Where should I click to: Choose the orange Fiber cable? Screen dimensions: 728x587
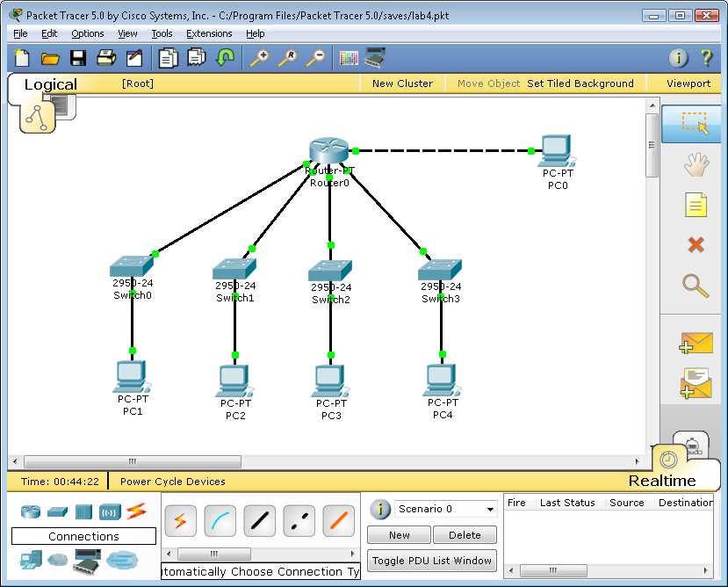338,520
